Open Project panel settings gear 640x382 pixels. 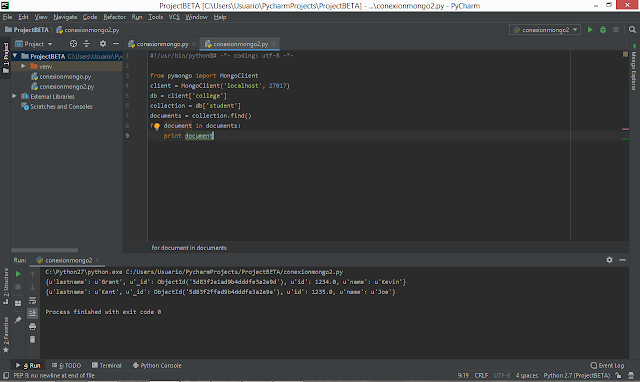pyautogui.click(x=103, y=44)
